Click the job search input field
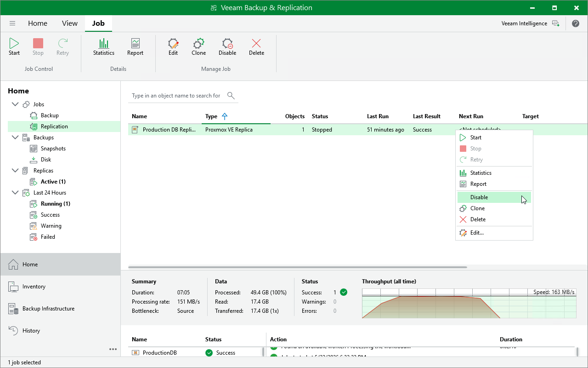The image size is (588, 368). click(177, 96)
